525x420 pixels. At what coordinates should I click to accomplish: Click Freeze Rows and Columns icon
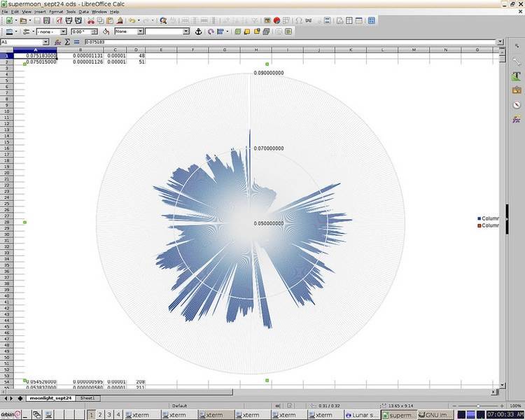tap(349, 21)
